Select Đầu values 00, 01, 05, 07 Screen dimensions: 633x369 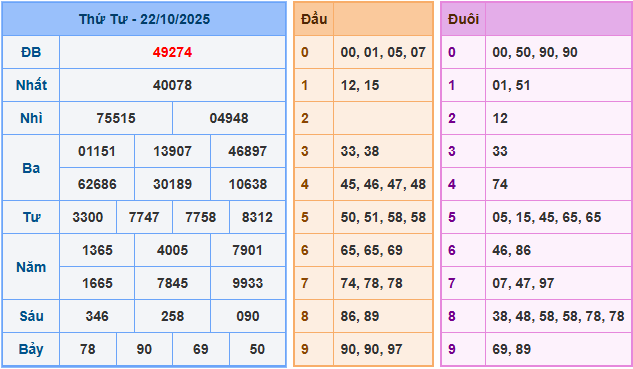[383, 52]
